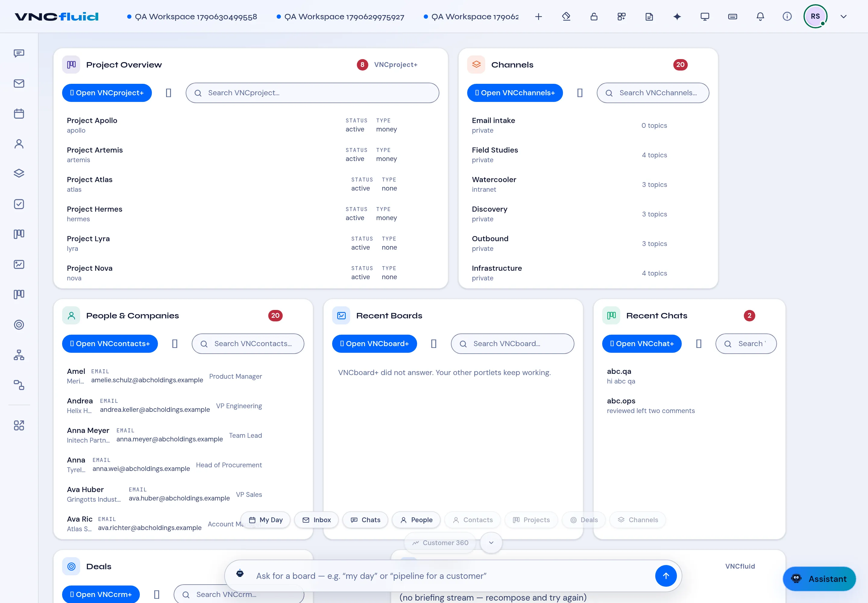Click the info circle icon in top bar
Viewport: 868px width, 603px height.
(787, 17)
